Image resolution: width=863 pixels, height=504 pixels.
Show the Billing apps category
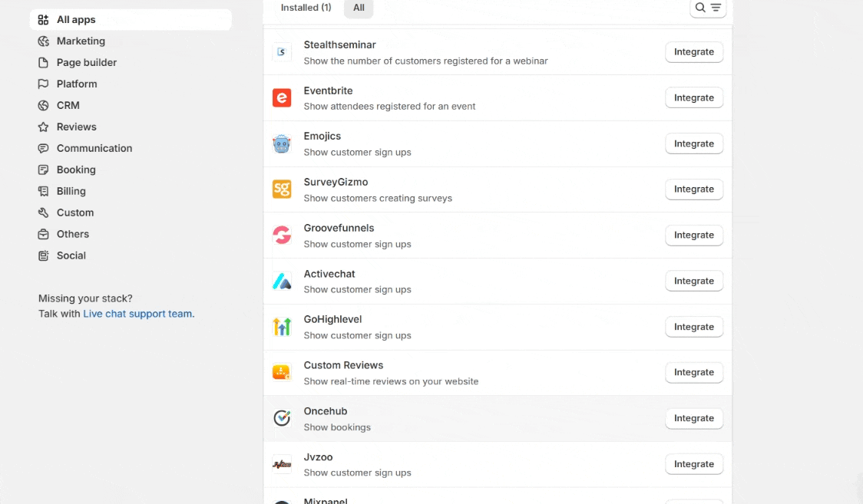point(71,192)
